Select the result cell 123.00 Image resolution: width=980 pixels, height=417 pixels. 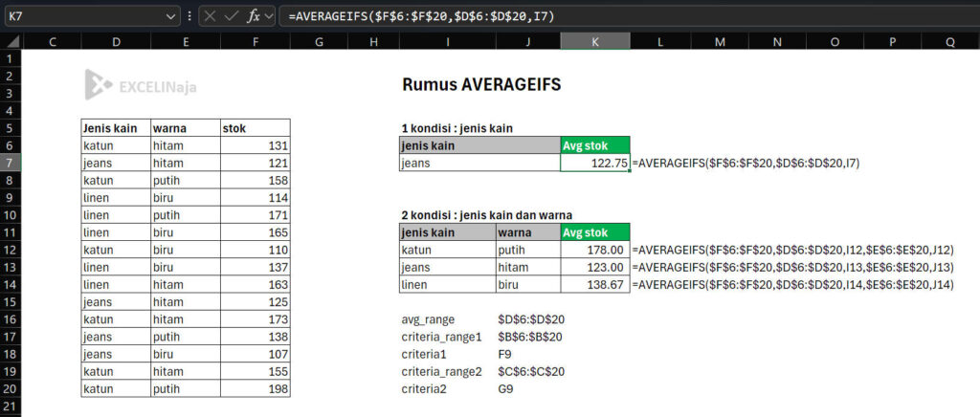click(595, 267)
